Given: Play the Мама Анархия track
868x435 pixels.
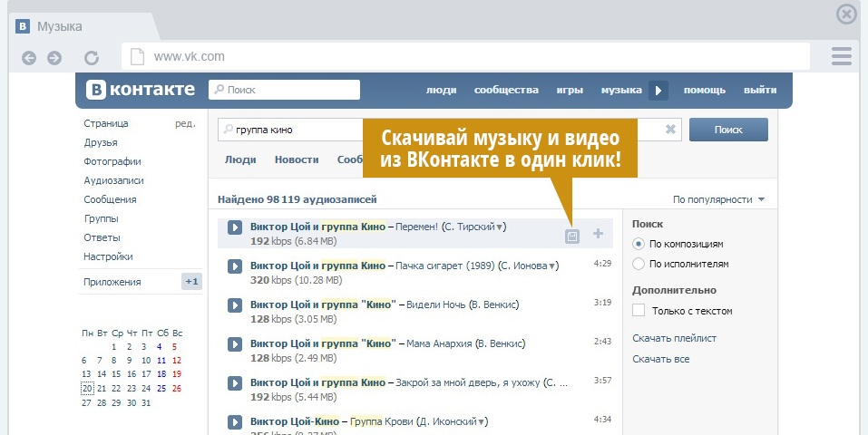Looking at the screenshot, I should coord(235,344).
